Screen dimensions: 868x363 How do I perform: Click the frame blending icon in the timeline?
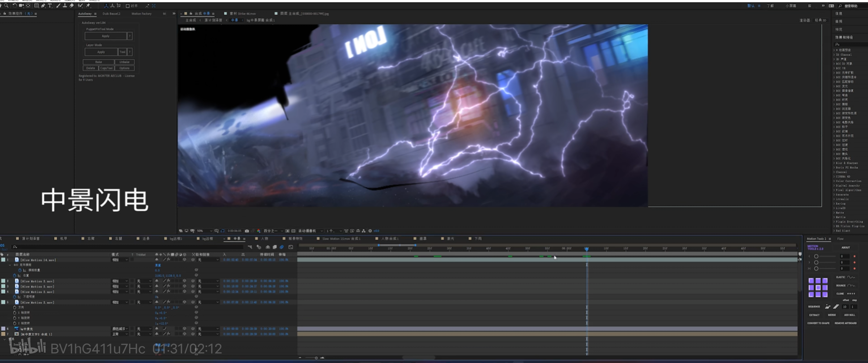[275, 247]
